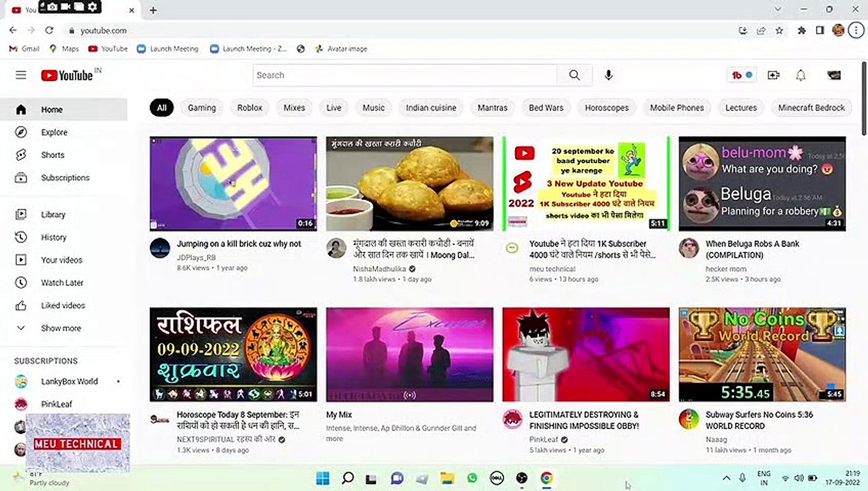Select the Gaming filter chip

[x=202, y=108]
